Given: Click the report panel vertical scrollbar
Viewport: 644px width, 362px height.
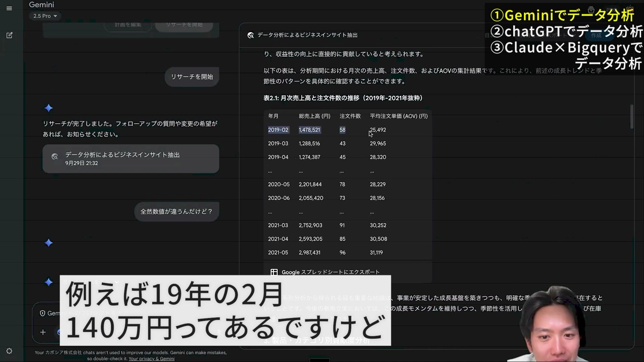Looking at the screenshot, I should pyautogui.click(x=632, y=117).
